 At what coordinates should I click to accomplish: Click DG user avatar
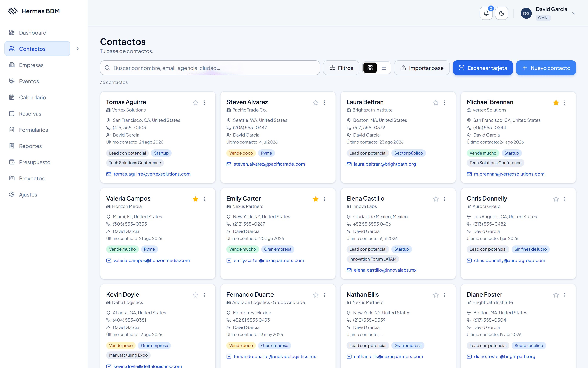[x=526, y=13]
